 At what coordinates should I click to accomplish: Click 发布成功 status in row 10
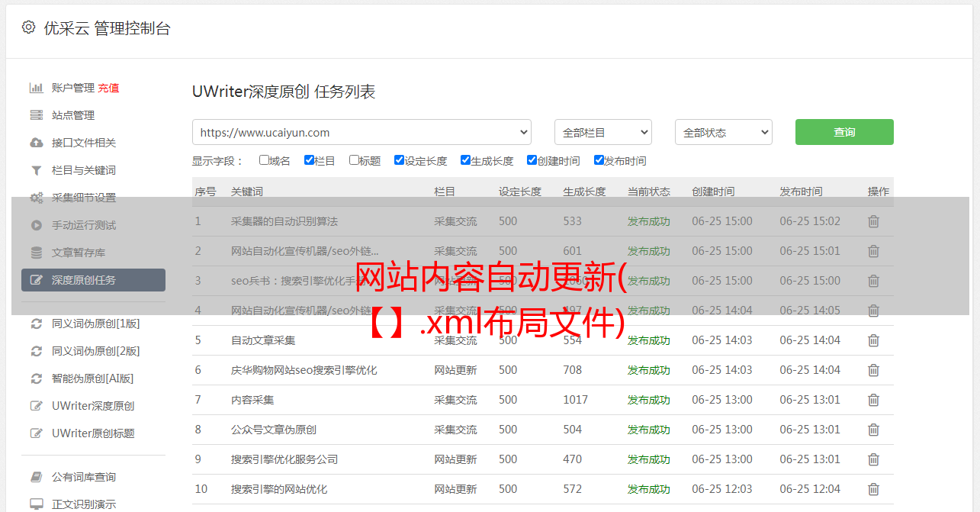coord(649,489)
